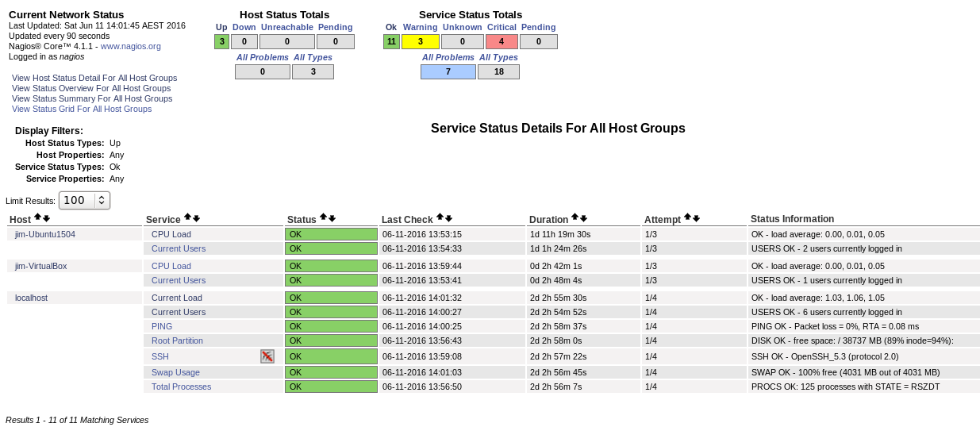Click the Unreachable host status header
Image resolution: width=980 pixels, height=427 pixels.
(286, 27)
